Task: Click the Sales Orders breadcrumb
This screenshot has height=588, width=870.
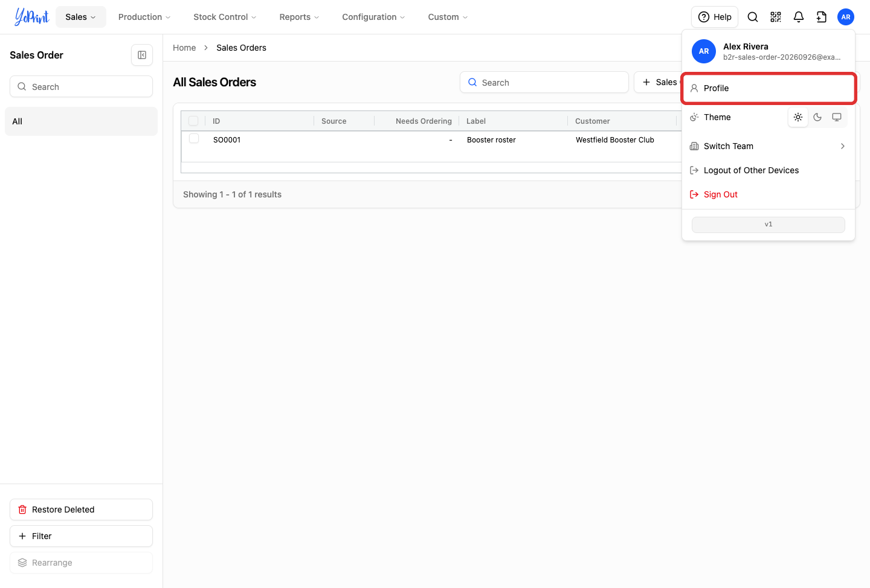Action: [241, 48]
